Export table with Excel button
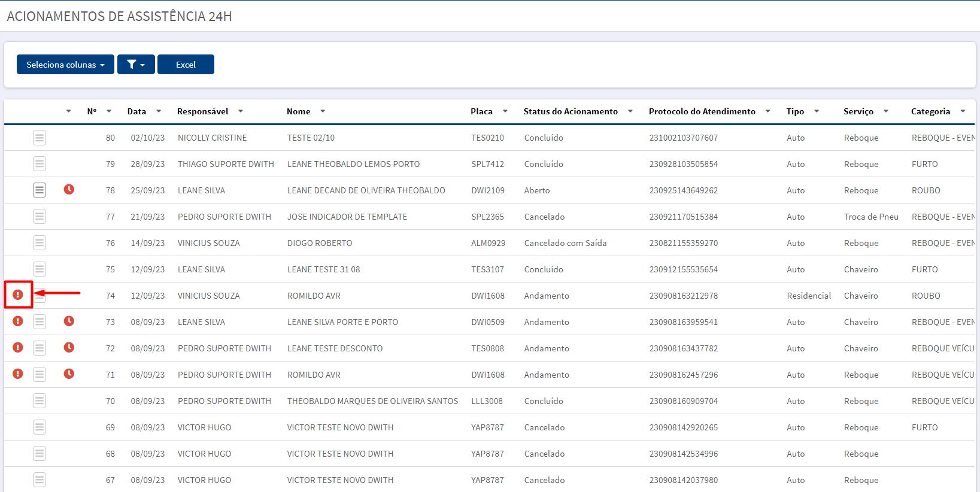 (x=186, y=65)
